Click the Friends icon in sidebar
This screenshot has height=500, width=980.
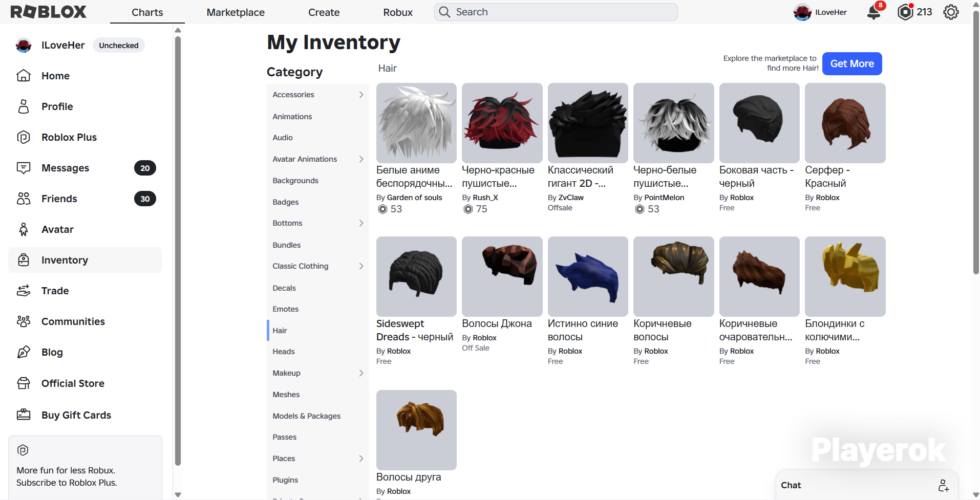click(24, 199)
